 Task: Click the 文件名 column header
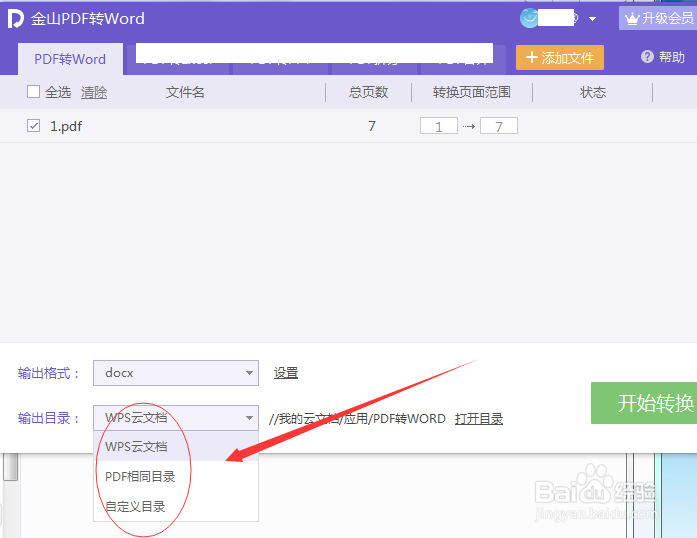coord(185,92)
